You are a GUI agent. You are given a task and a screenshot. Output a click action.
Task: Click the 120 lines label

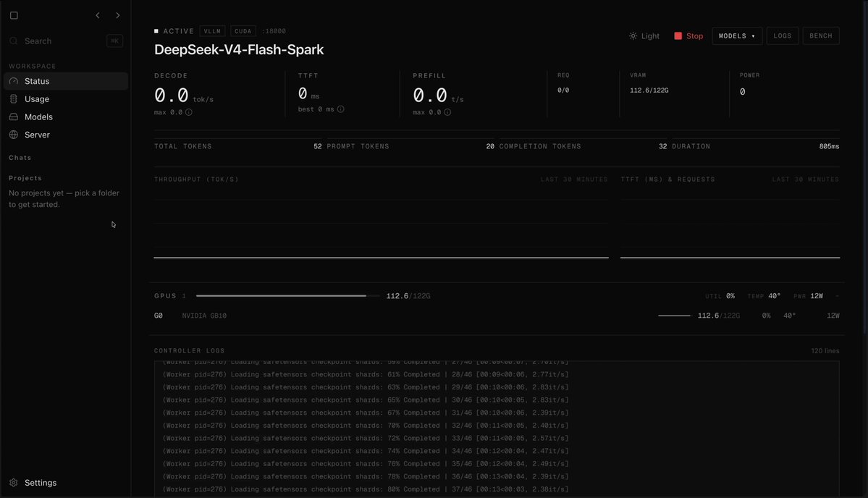click(825, 351)
